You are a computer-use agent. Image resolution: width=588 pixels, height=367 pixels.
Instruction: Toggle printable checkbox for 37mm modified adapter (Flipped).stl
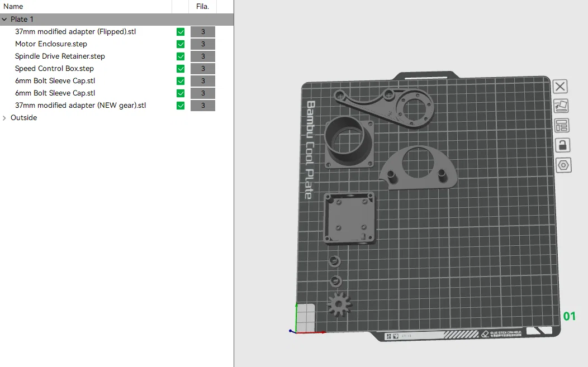click(x=181, y=32)
